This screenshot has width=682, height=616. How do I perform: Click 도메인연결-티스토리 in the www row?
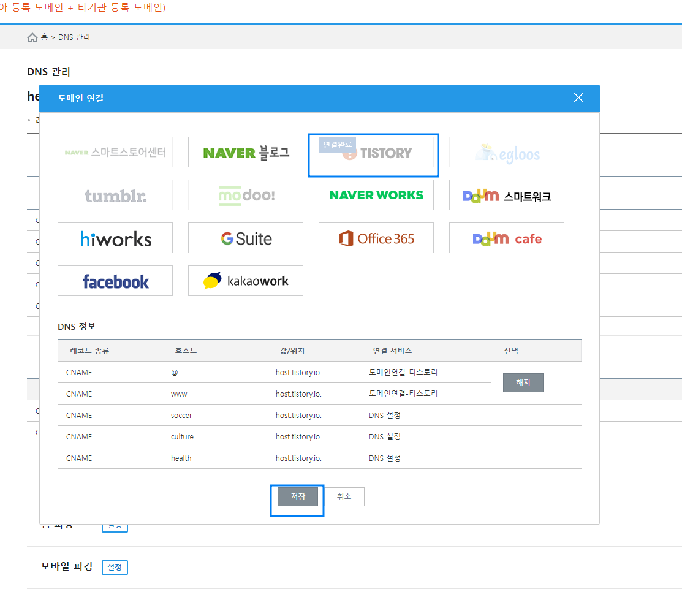403,394
